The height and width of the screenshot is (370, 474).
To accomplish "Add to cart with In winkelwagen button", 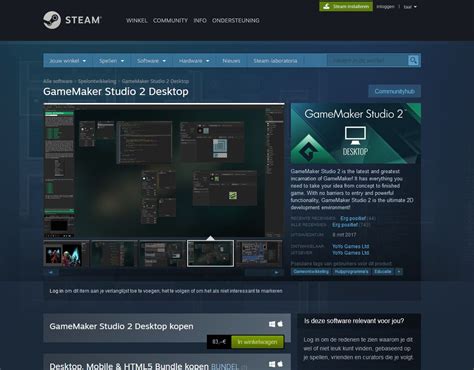I will [257, 342].
